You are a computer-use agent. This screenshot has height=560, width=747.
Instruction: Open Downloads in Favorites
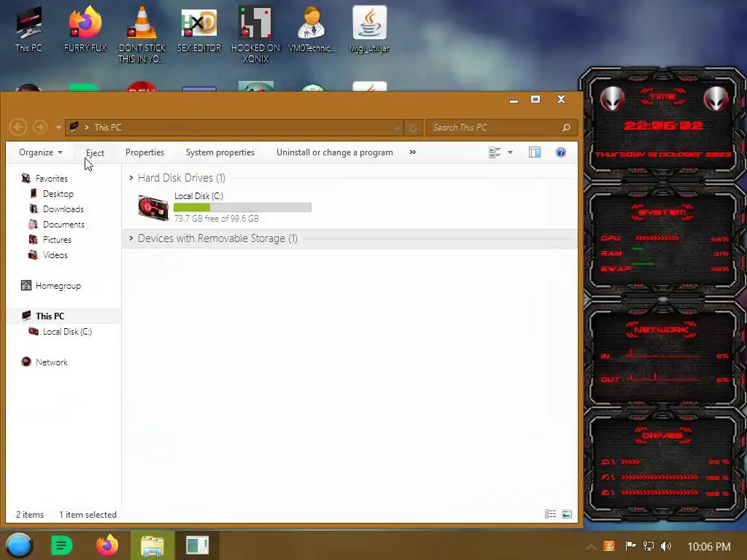point(63,209)
